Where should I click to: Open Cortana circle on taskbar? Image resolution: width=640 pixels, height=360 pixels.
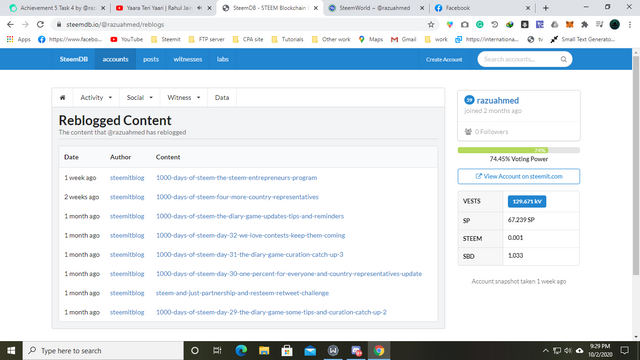coord(195,351)
